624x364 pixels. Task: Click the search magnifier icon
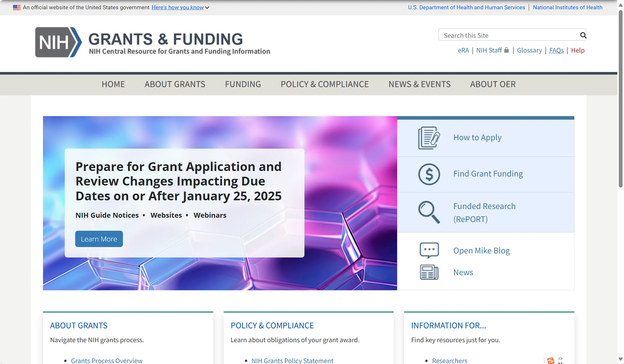[583, 35]
